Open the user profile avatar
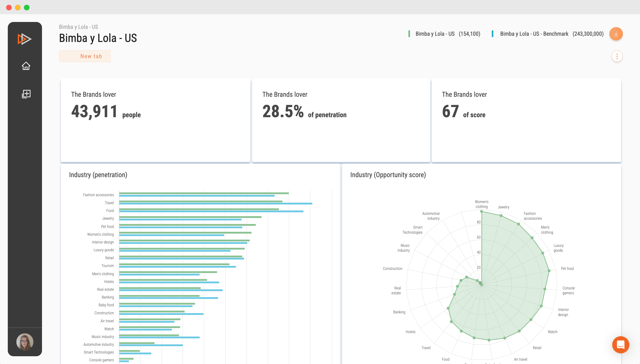This screenshot has height=364, width=640. (25, 342)
